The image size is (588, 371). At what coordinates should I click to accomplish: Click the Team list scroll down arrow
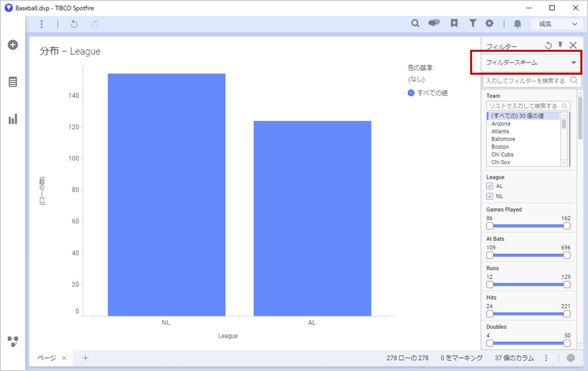click(x=564, y=163)
